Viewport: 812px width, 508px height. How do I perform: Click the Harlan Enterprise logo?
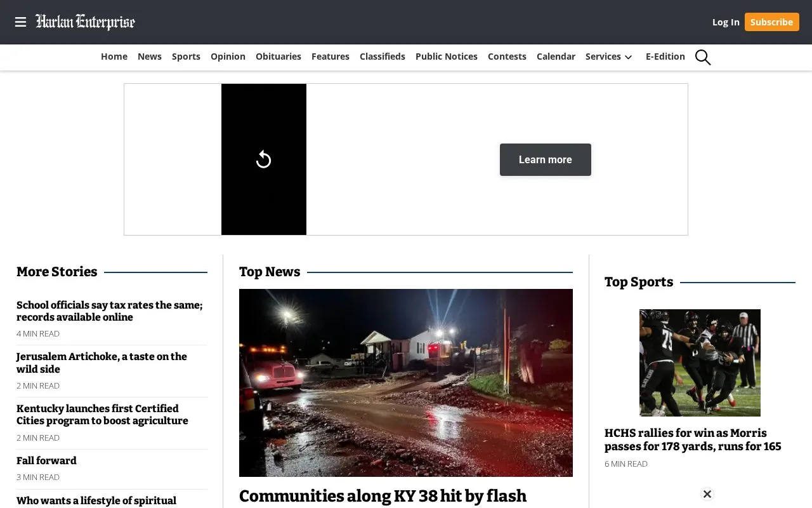tap(85, 22)
